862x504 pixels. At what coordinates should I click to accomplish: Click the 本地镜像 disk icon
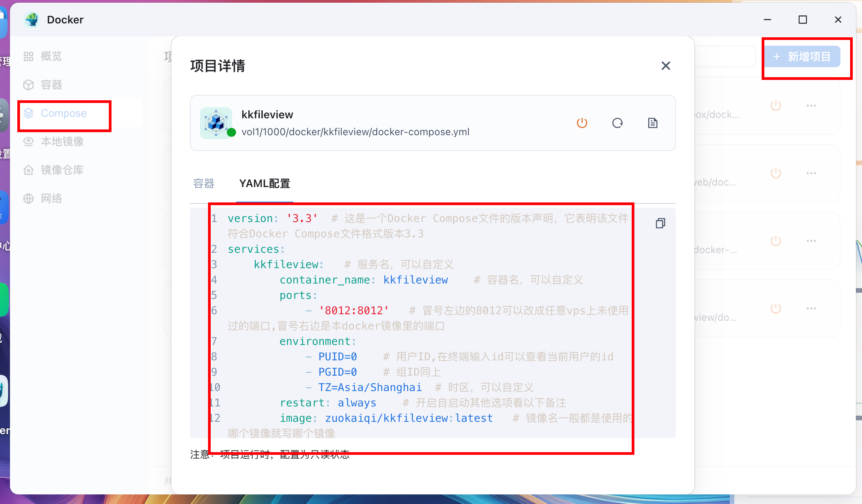click(28, 142)
